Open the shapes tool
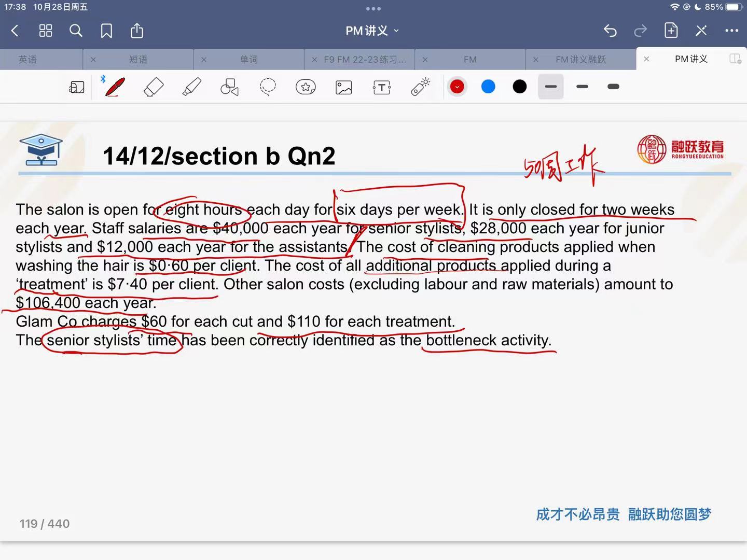747x560 pixels. coord(229,87)
